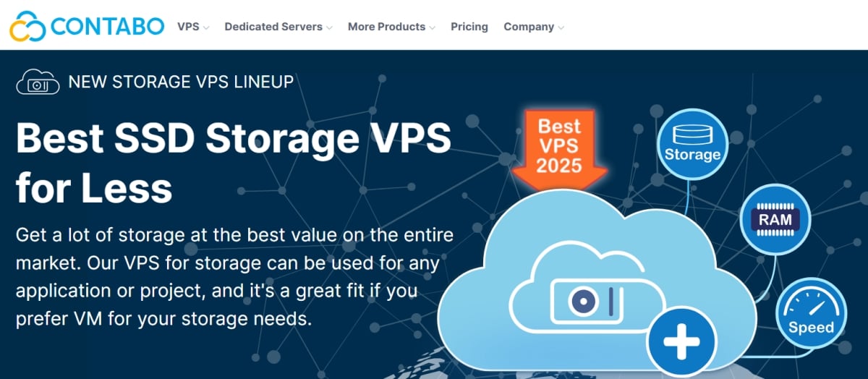The image size is (868, 379).
Task: Click the NEW STORAGE VPS LINEUP label
Action: click(181, 82)
